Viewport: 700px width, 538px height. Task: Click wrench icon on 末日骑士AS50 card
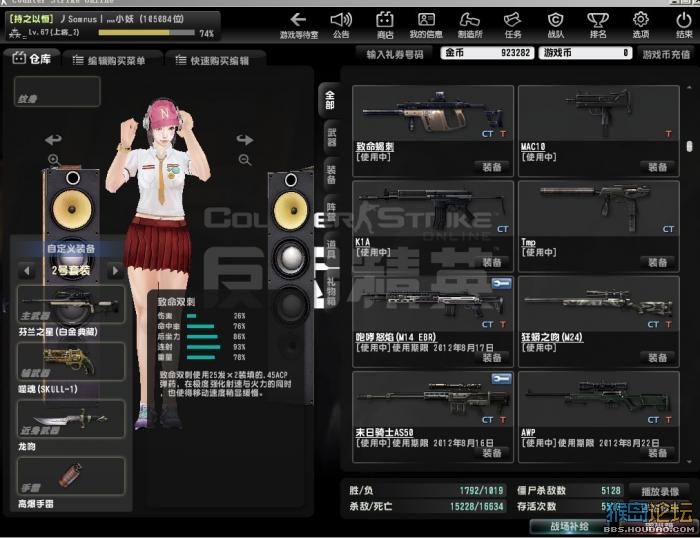click(501, 379)
